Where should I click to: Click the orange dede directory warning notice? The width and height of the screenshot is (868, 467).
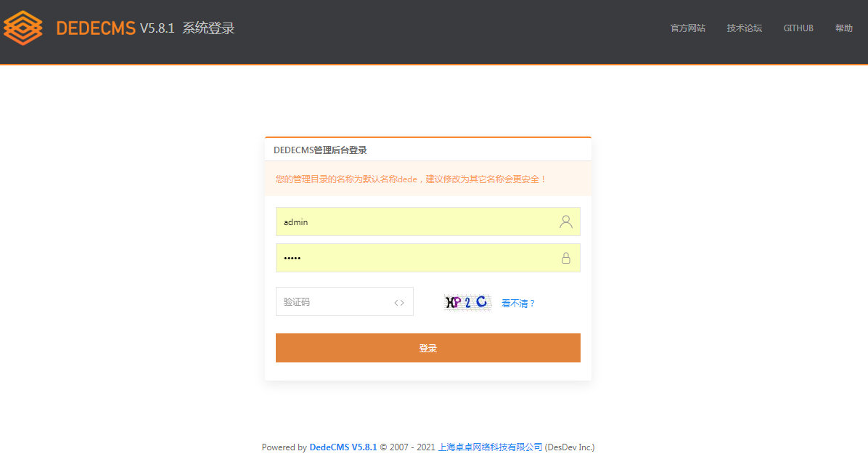411,179
